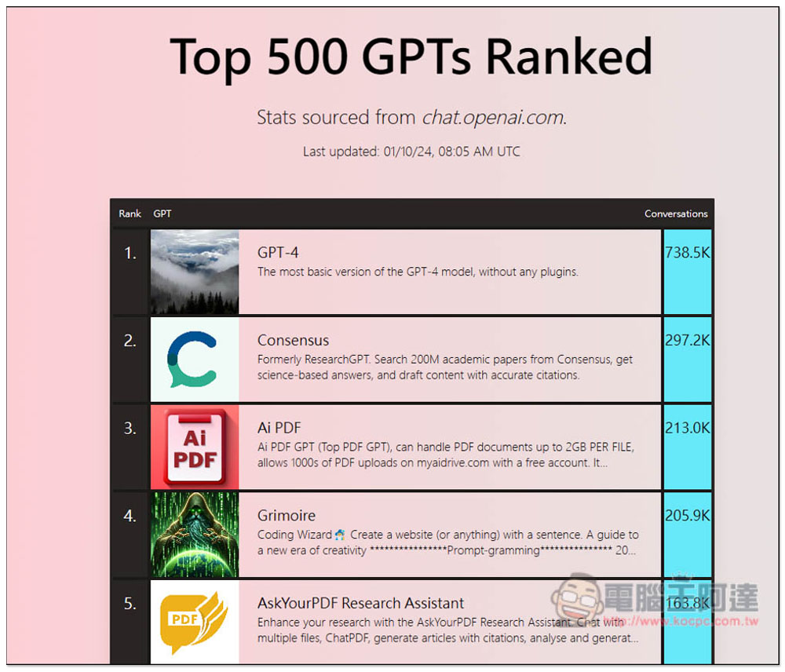The width and height of the screenshot is (785, 672).
Task: Click the Ai PDF description text
Action: (x=446, y=455)
